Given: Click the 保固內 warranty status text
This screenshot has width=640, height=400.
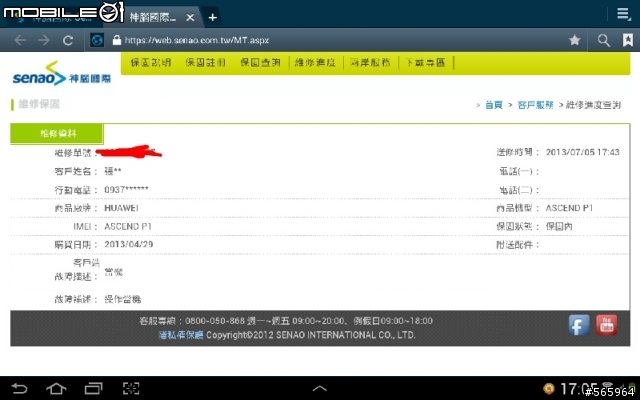Looking at the screenshot, I should pos(559,227).
